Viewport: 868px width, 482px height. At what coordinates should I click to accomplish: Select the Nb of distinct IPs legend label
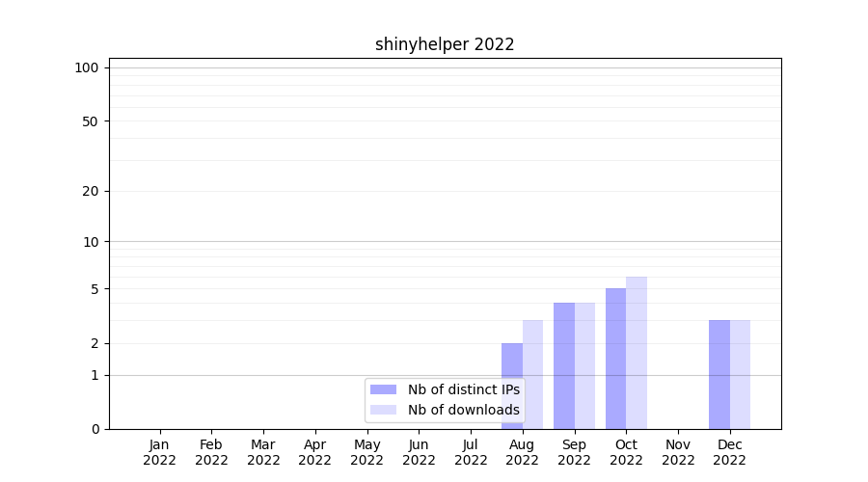(x=463, y=389)
